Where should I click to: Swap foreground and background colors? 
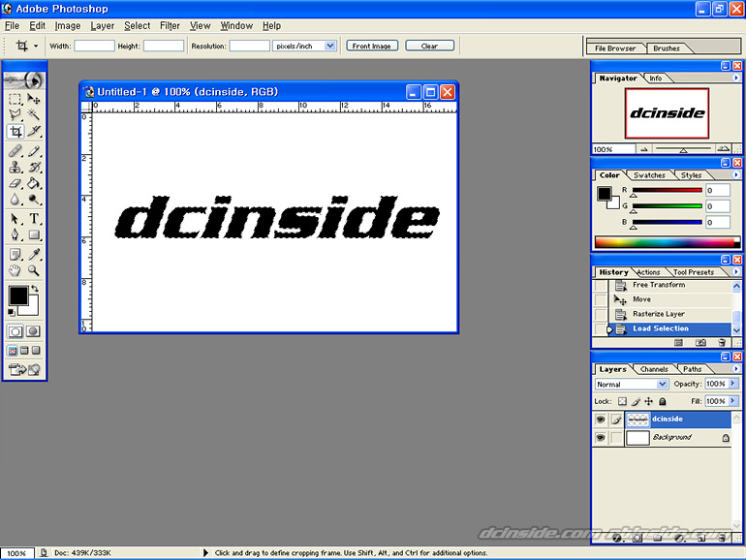pos(35,289)
